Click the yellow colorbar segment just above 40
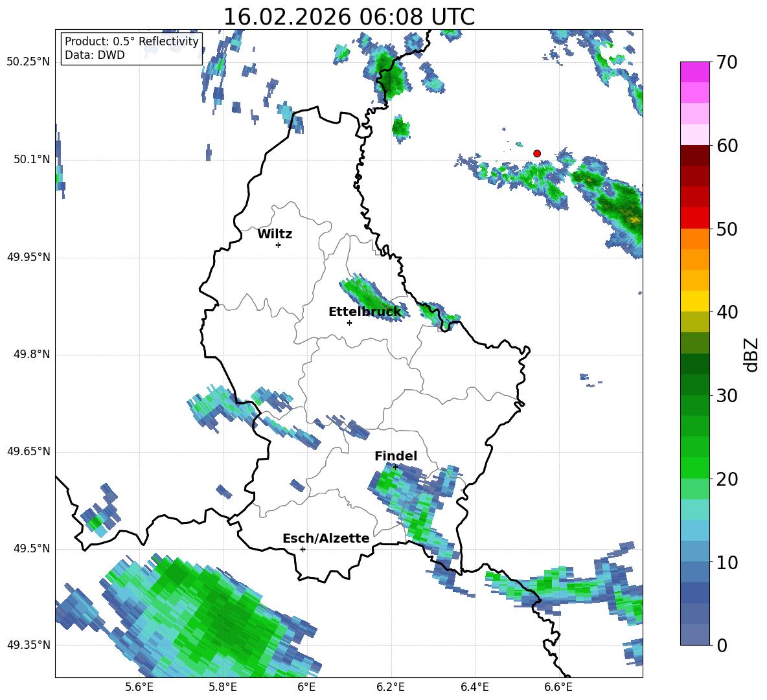Image resolution: width=767 pixels, height=700 pixels. (x=694, y=302)
